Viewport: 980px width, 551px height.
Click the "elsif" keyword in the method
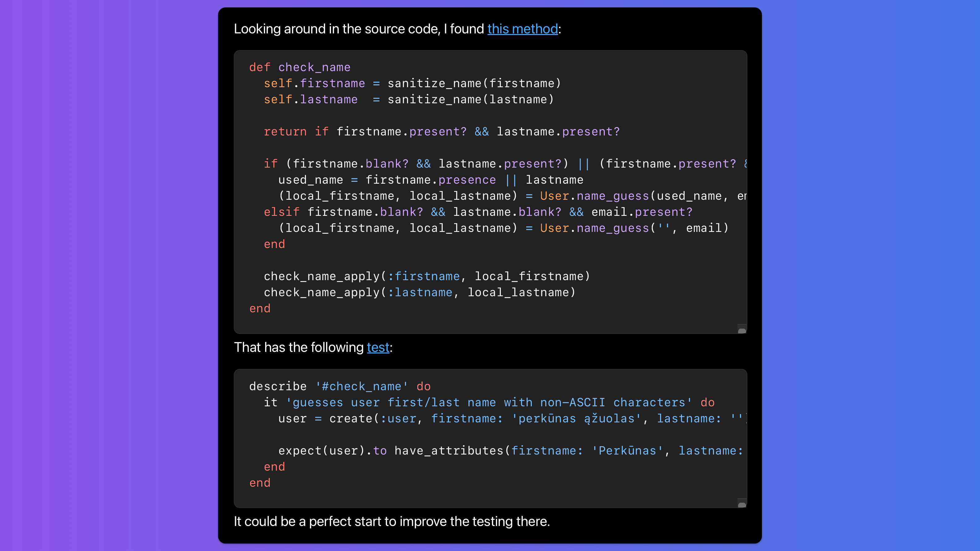tap(282, 212)
